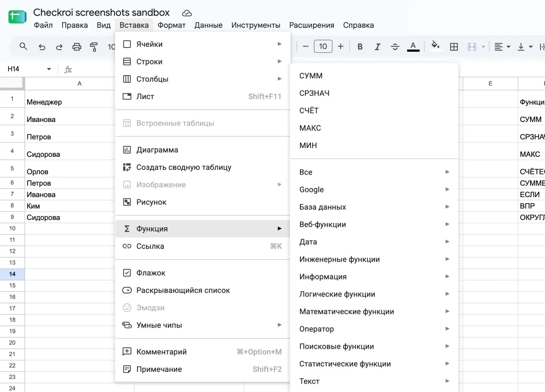This screenshot has height=392, width=545.
Task: Open horizontal align dropdown
Action: [x=502, y=47]
